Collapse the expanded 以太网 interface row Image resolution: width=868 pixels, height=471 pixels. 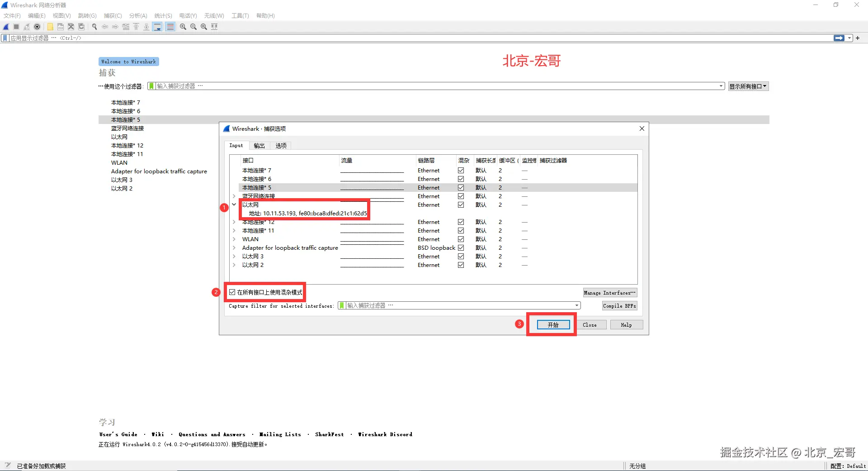pos(234,205)
